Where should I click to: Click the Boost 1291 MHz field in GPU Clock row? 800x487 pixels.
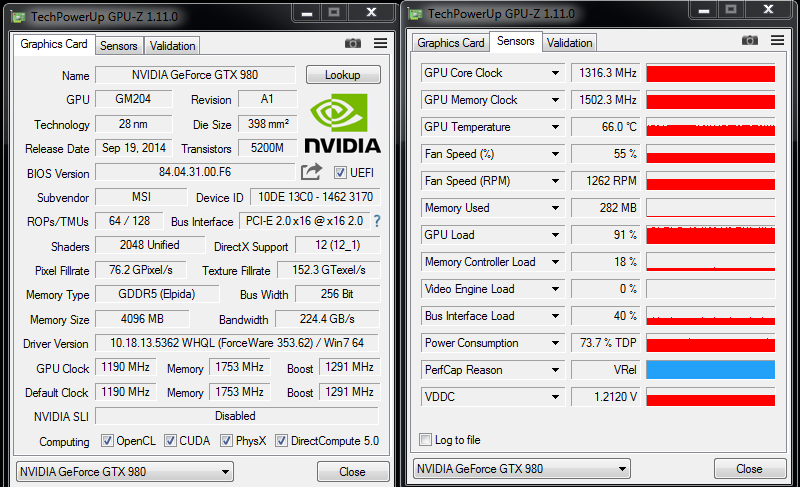pyautogui.click(x=349, y=367)
